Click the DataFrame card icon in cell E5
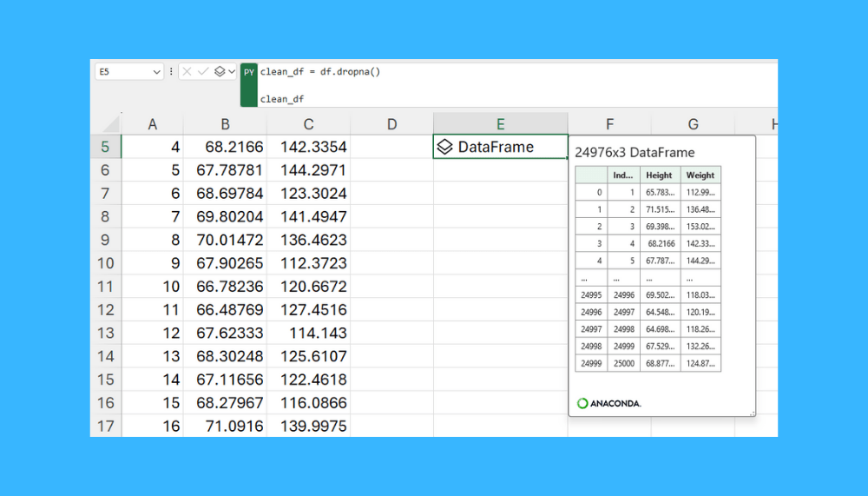This screenshot has width=868, height=496. click(x=444, y=147)
